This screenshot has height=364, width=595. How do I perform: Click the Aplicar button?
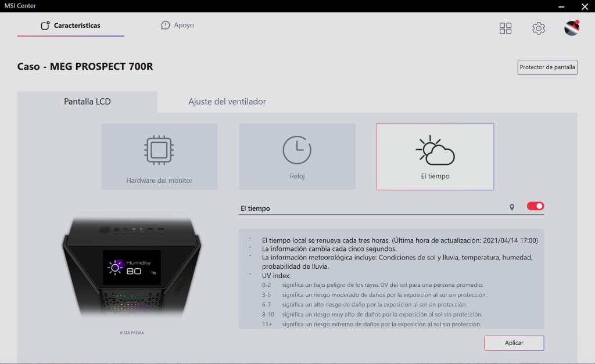click(514, 343)
